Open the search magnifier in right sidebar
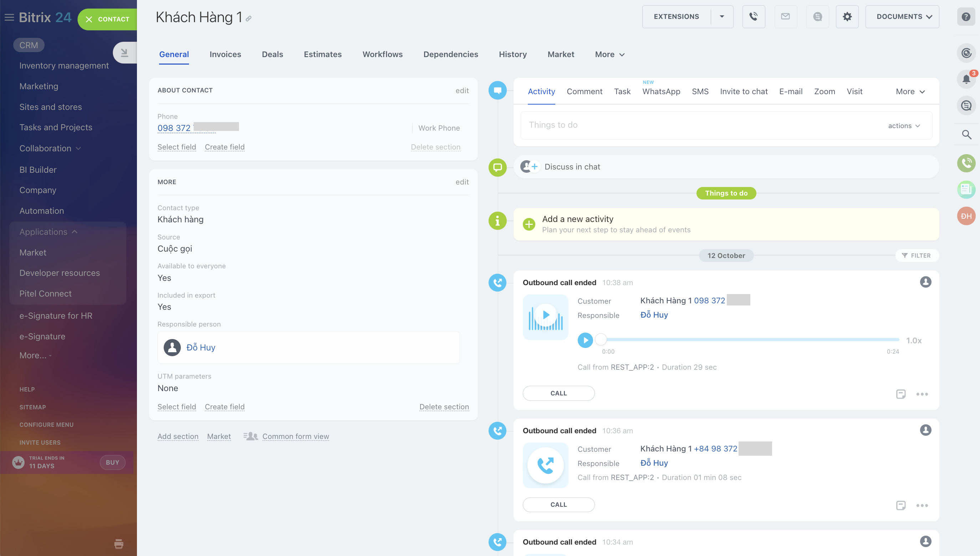 point(966,135)
